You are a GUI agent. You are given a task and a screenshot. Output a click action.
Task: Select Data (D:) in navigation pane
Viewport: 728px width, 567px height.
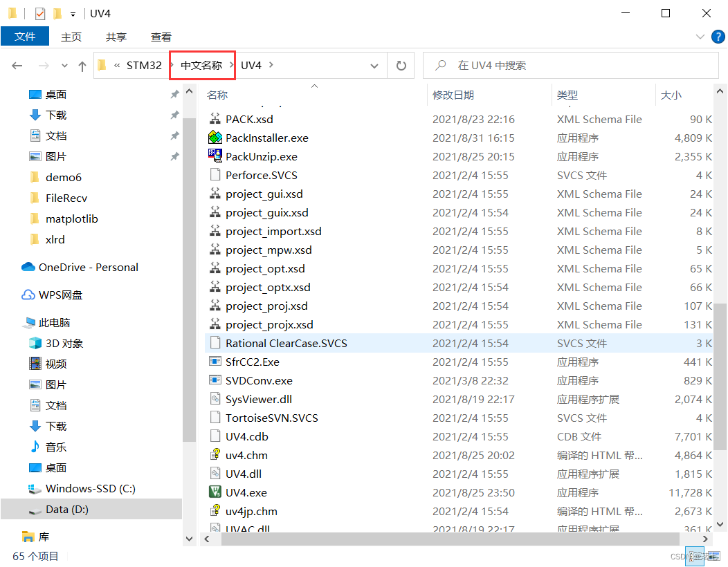pos(91,509)
